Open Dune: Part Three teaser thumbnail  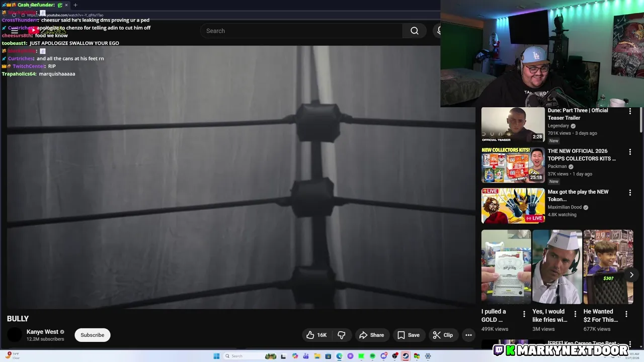[513, 125]
